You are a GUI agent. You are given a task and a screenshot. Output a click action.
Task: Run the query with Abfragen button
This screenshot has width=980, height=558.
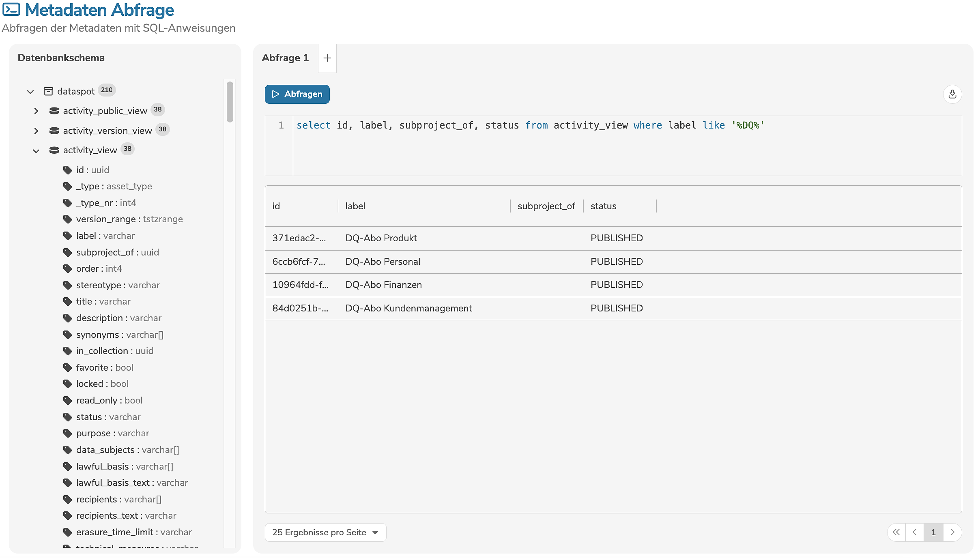coord(297,94)
